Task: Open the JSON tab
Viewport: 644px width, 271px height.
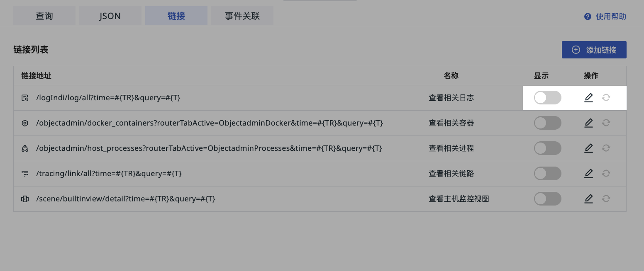Action: [110, 16]
